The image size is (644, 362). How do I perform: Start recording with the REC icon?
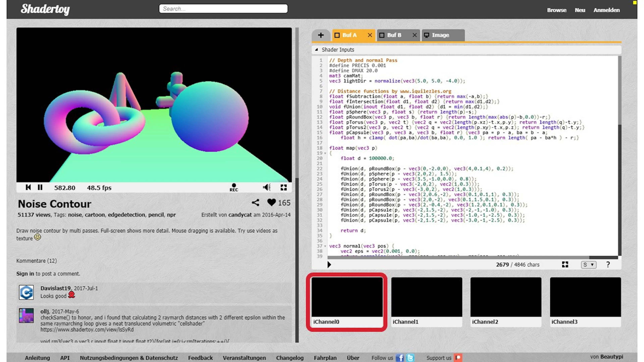[234, 188]
